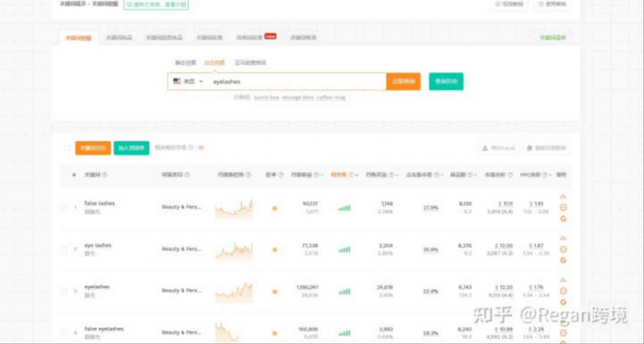Click the pin icon in table header
The image size is (644, 344).
pyautogui.click(x=74, y=175)
